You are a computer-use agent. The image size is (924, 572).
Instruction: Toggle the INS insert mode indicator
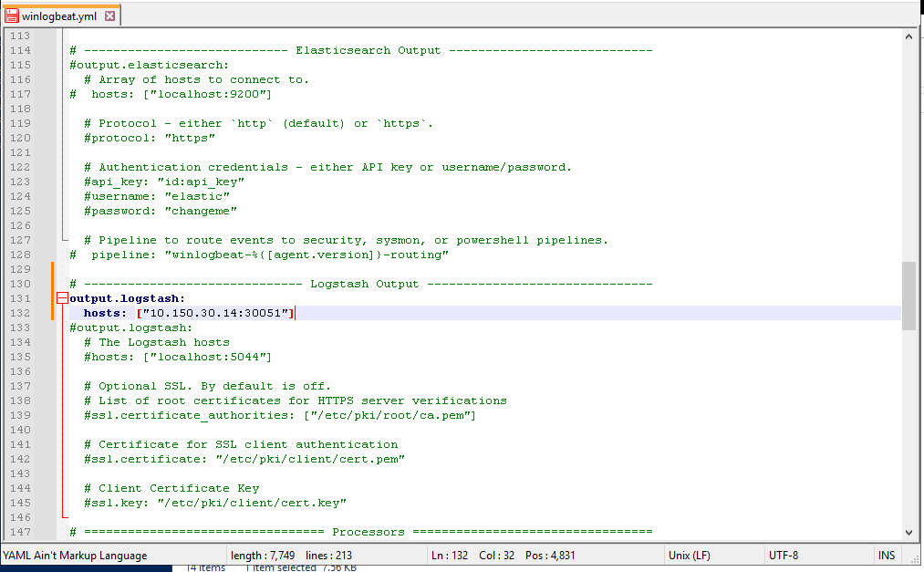tap(887, 556)
